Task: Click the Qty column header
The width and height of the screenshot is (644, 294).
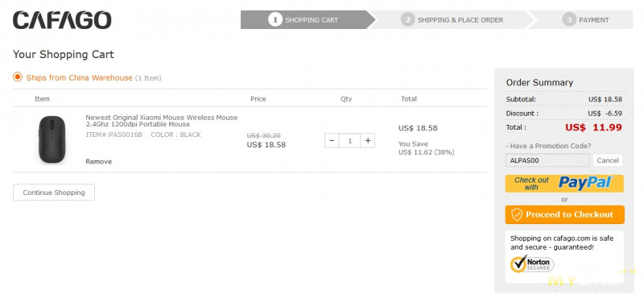Action: pyautogui.click(x=346, y=99)
